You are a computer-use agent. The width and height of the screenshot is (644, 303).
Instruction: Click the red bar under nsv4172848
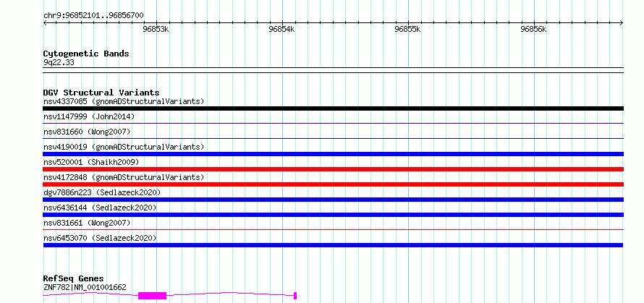pyautogui.click(x=333, y=184)
